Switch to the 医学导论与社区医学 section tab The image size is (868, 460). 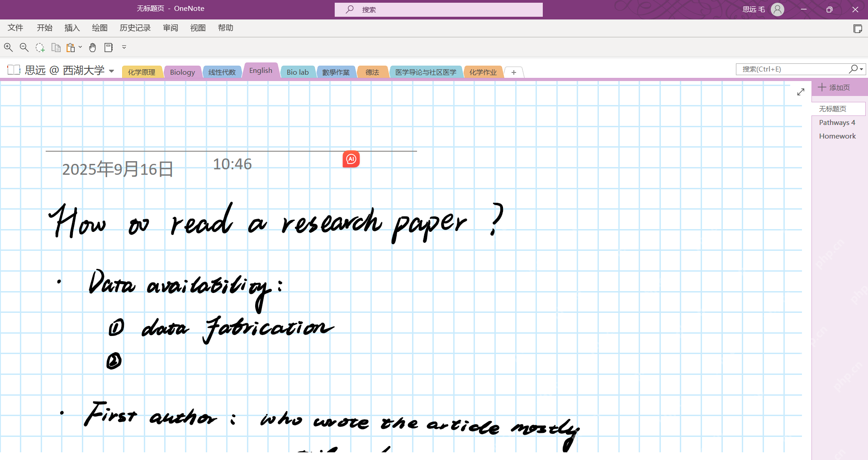[426, 72]
